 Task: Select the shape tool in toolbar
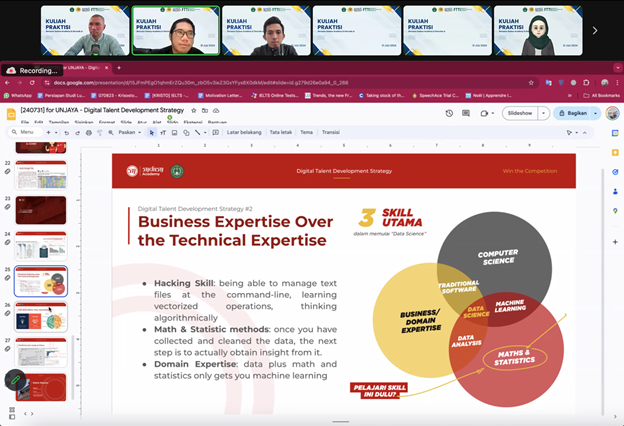pyautogui.click(x=185, y=132)
